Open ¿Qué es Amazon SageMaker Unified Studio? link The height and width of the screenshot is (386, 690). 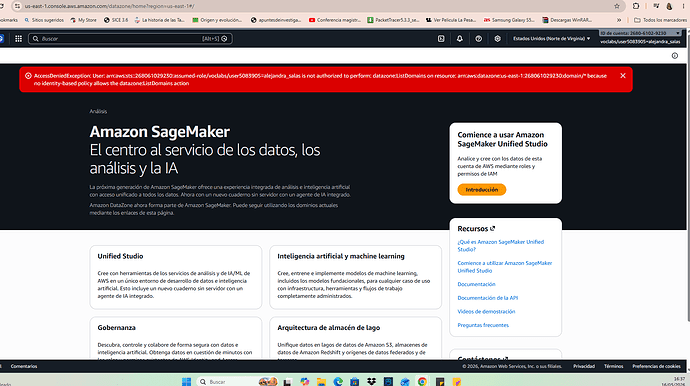(500, 246)
